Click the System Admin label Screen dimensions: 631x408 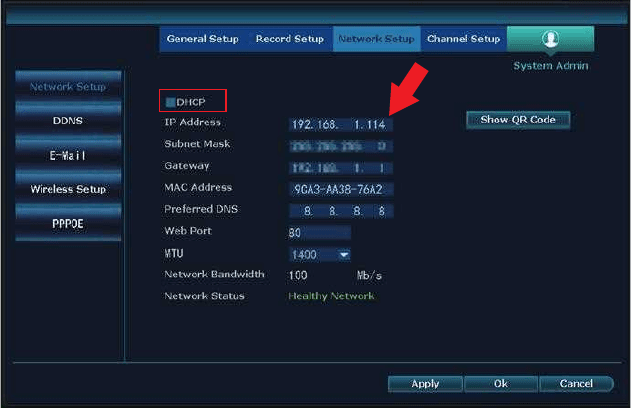(551, 66)
